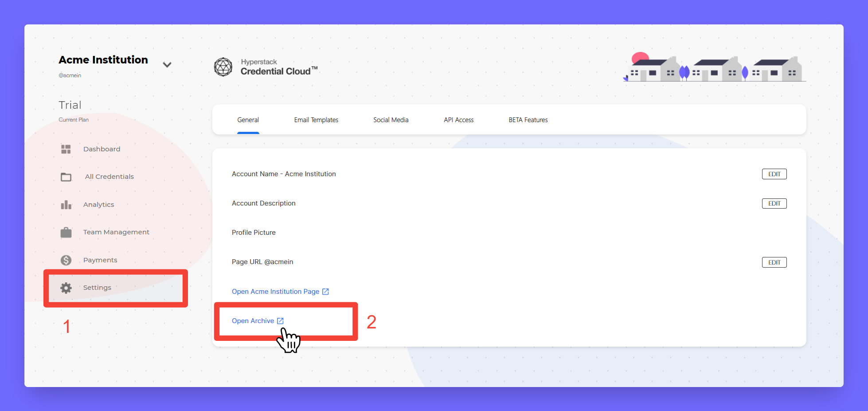The width and height of the screenshot is (868, 411).
Task: Open the Social Media tab
Action: click(391, 120)
